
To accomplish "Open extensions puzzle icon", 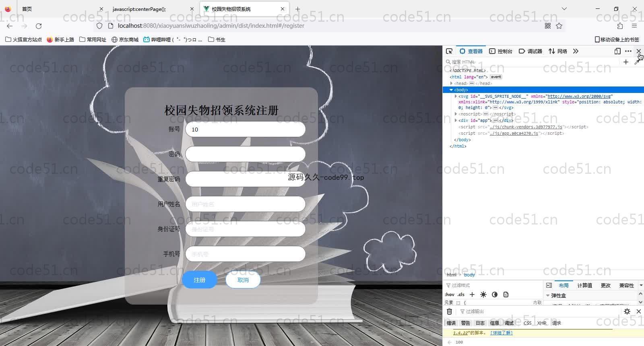I will [x=620, y=26].
